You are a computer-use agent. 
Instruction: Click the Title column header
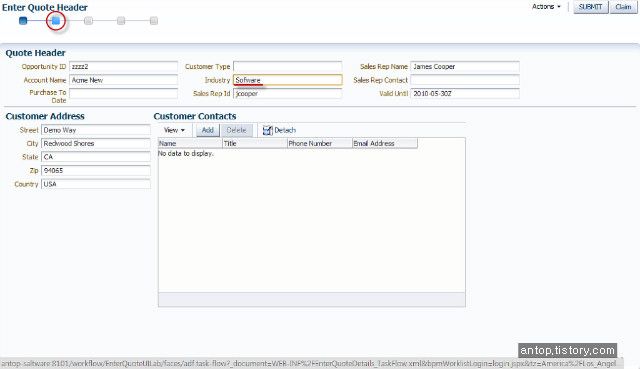(255, 143)
